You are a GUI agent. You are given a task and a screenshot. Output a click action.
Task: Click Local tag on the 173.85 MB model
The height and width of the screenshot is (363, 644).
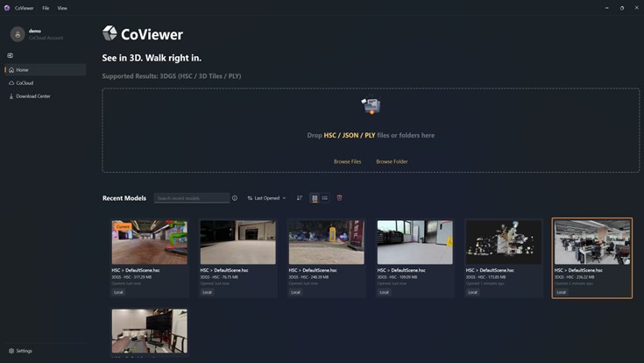point(473,292)
